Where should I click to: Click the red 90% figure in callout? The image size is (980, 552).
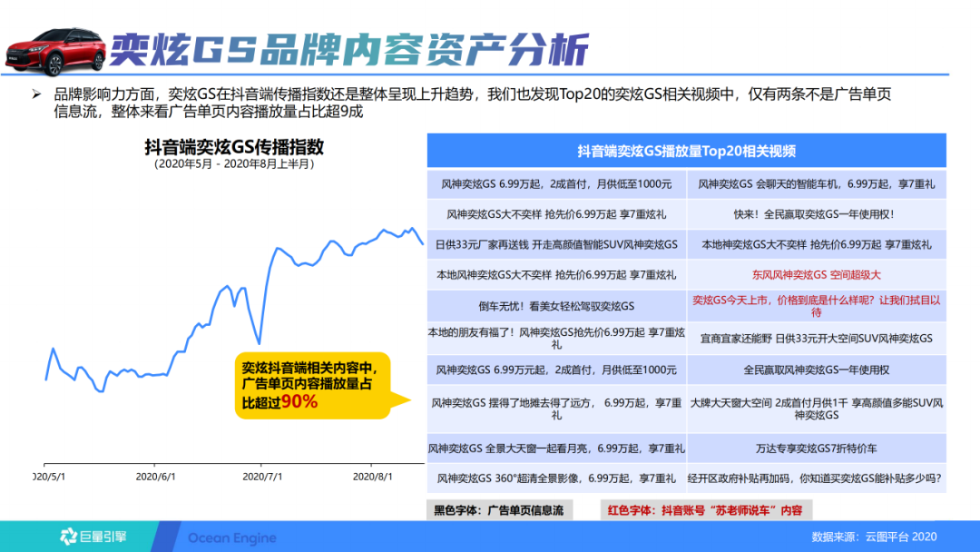point(299,401)
